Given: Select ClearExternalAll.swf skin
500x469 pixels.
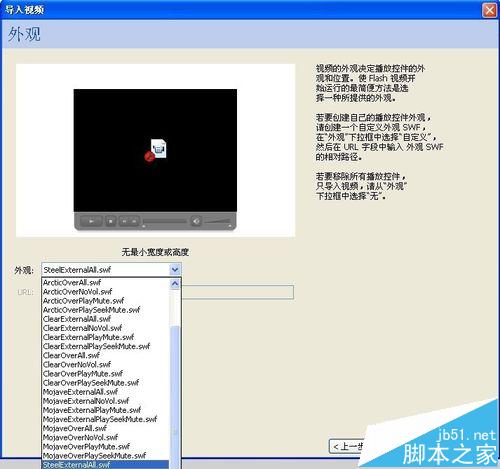Looking at the screenshot, I should (x=105, y=319).
